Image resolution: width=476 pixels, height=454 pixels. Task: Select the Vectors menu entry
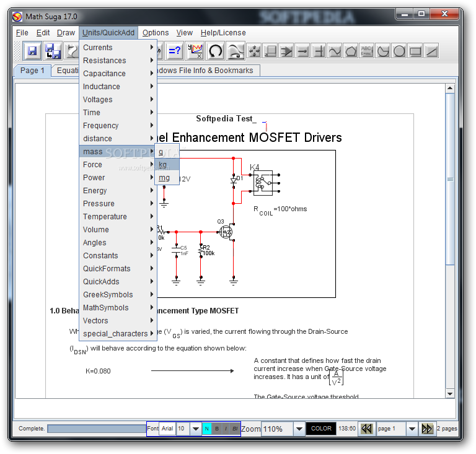point(118,321)
